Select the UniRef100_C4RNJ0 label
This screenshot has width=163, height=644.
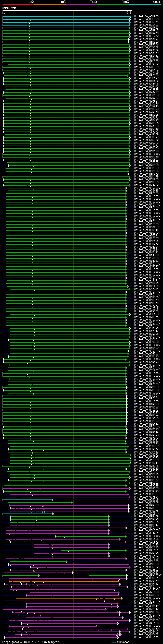tap(146, 629)
